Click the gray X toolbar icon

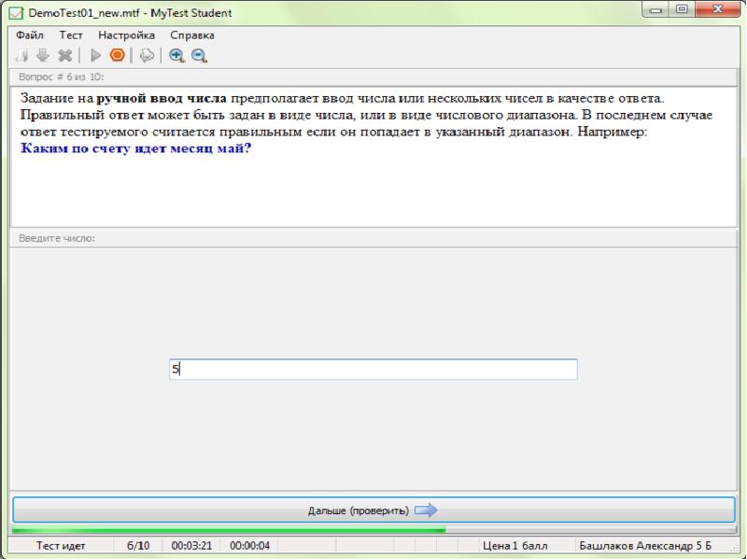(64, 55)
